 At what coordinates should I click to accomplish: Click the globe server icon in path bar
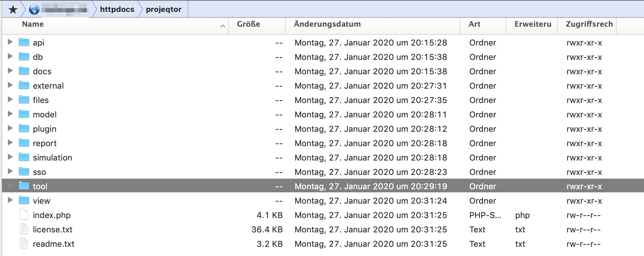coord(34,10)
